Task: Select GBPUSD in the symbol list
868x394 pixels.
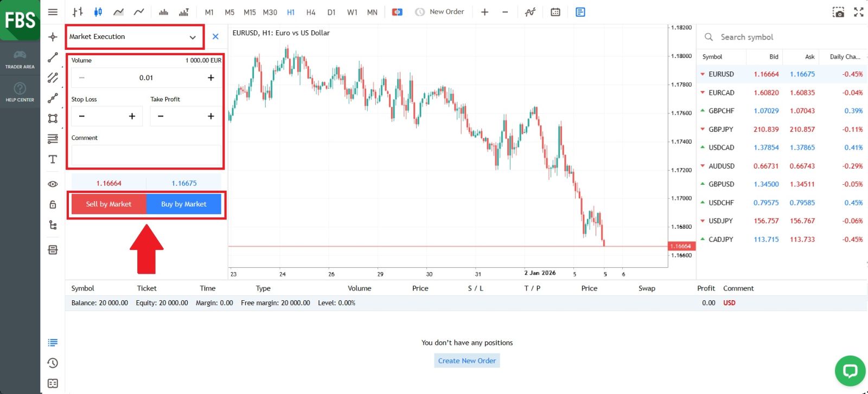Action: 721,184
